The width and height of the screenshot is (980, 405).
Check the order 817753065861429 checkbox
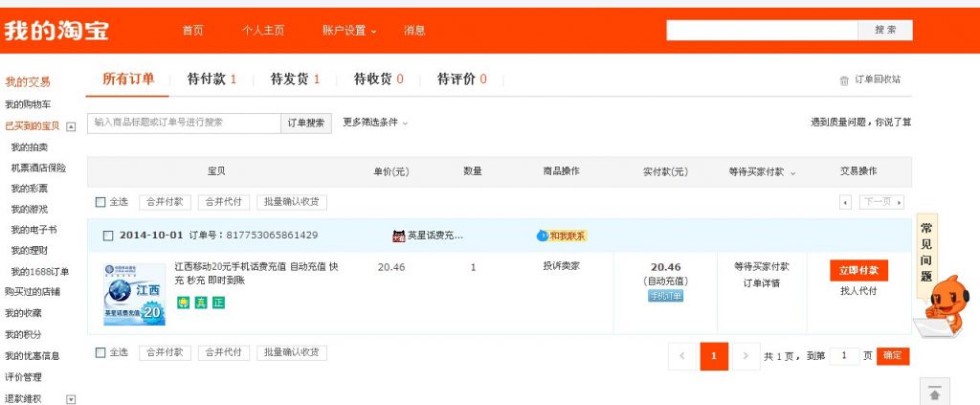pyautogui.click(x=108, y=236)
